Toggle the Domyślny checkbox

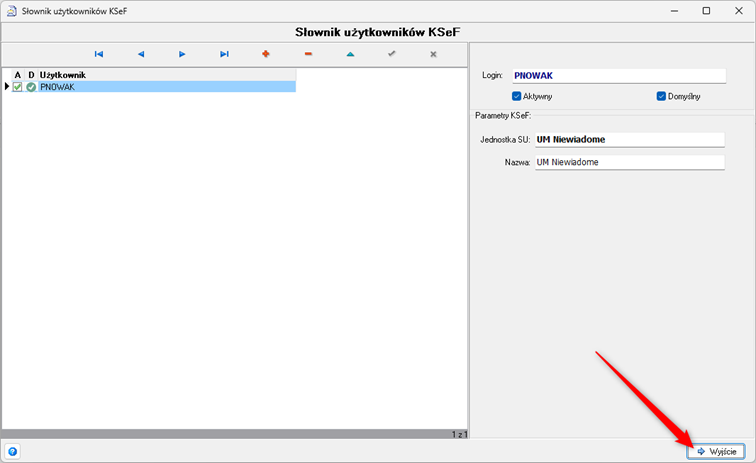(x=661, y=96)
